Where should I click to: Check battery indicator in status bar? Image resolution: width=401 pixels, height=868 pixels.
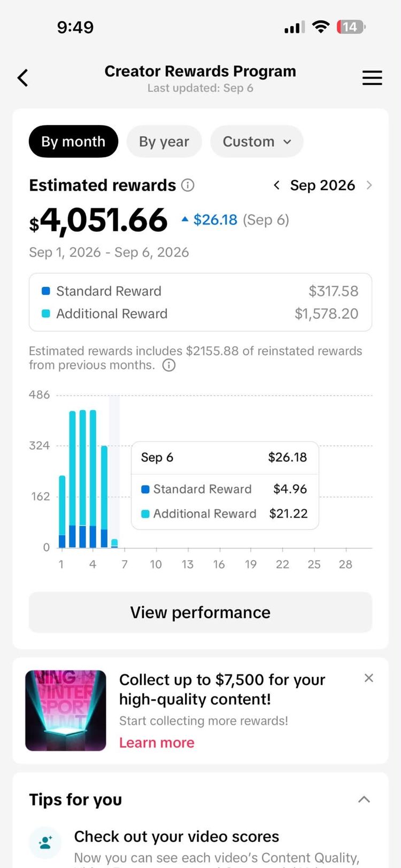click(x=351, y=27)
